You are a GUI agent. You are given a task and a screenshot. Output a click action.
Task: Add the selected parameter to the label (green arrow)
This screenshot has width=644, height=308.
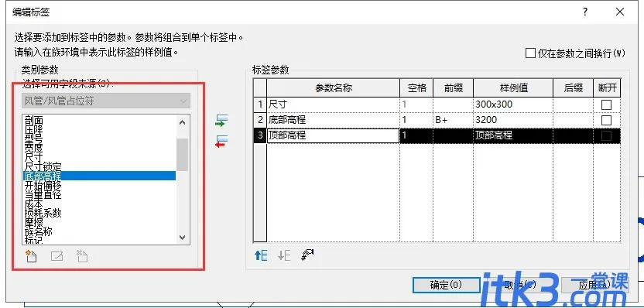click(221, 121)
